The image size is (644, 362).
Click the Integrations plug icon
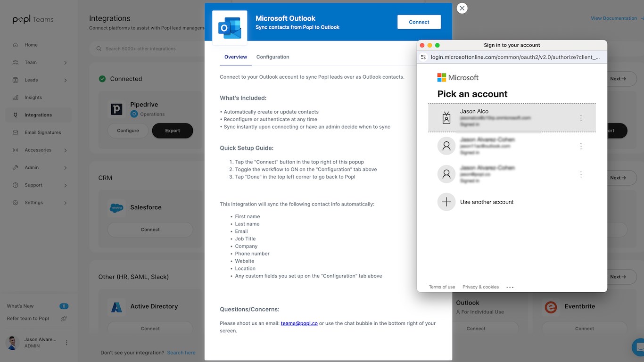tap(16, 115)
